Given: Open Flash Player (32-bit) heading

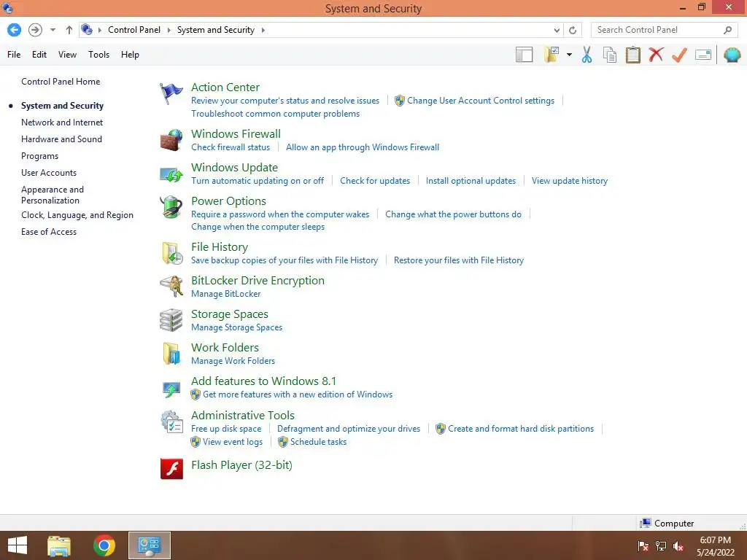Looking at the screenshot, I should tap(241, 465).
